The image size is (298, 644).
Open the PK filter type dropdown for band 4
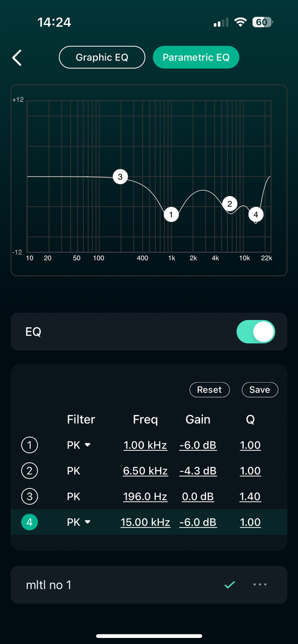tap(78, 522)
